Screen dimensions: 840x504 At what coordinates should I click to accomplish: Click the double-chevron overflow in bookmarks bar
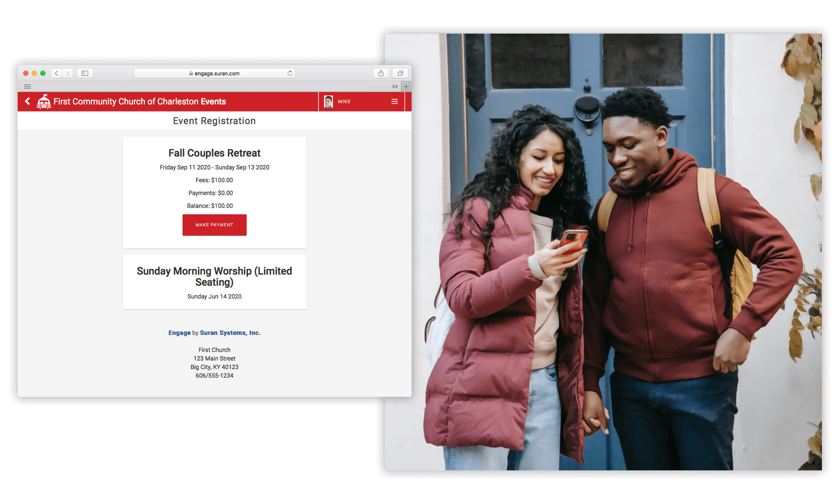click(x=395, y=87)
